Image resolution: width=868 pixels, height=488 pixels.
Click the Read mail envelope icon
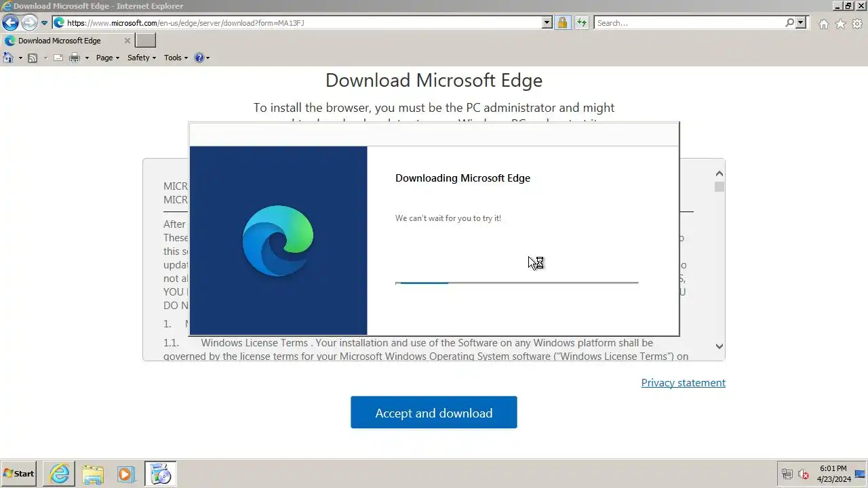[58, 58]
